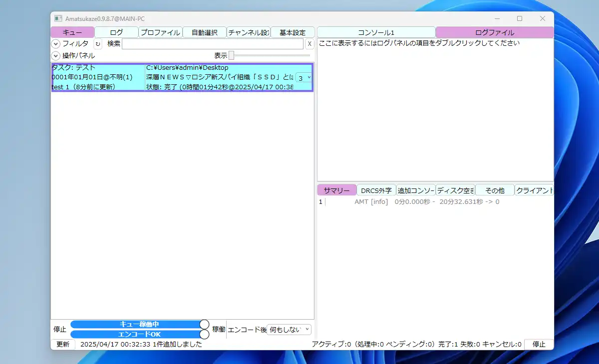Switch to the キュー tab

coord(72,32)
